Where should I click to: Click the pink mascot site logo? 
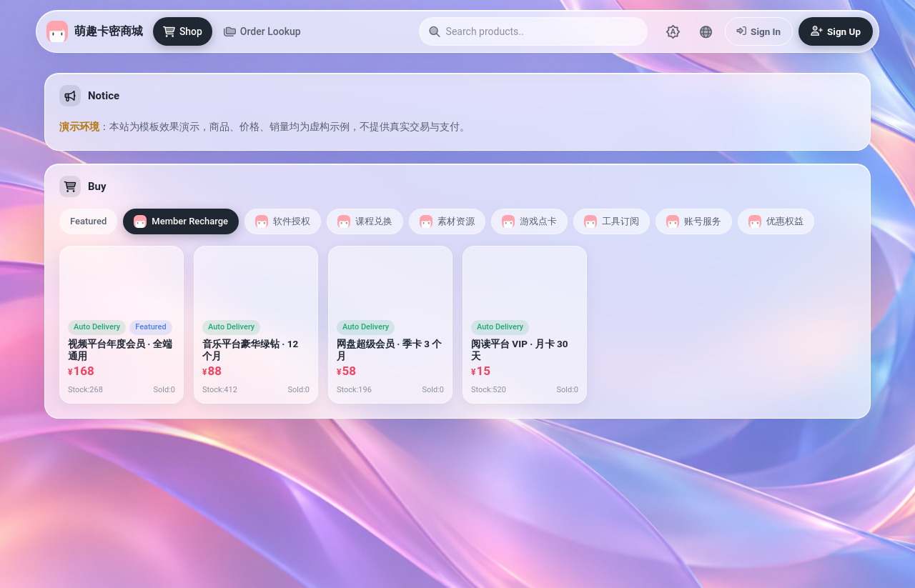point(57,31)
